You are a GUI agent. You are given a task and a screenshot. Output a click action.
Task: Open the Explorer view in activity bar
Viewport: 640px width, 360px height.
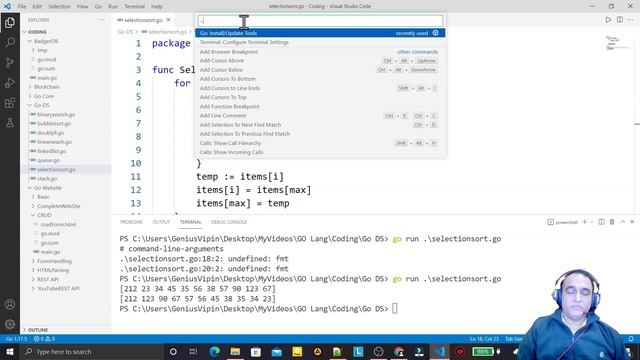pyautogui.click(x=10, y=22)
